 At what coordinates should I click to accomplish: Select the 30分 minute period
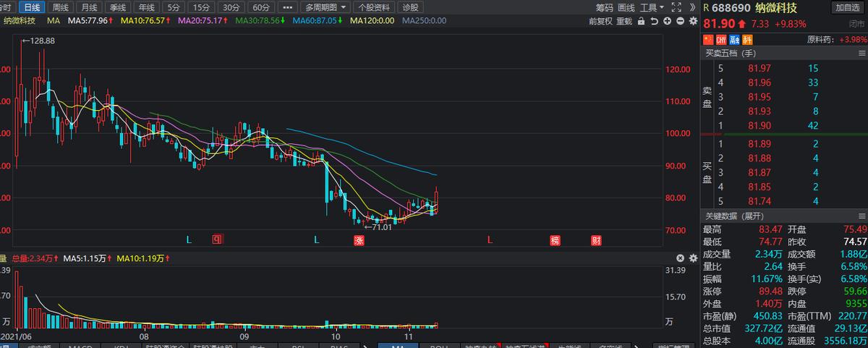(231, 7)
